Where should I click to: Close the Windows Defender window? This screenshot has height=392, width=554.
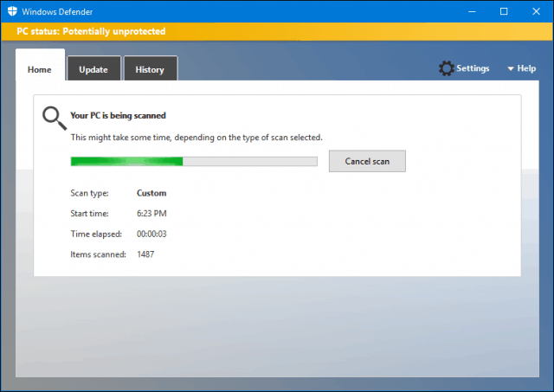(x=536, y=11)
